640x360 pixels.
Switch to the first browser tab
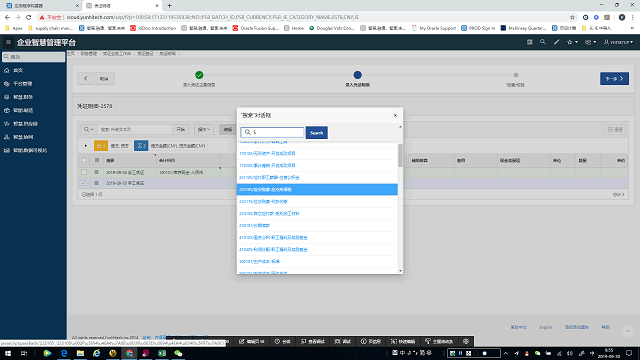[x=41, y=6]
